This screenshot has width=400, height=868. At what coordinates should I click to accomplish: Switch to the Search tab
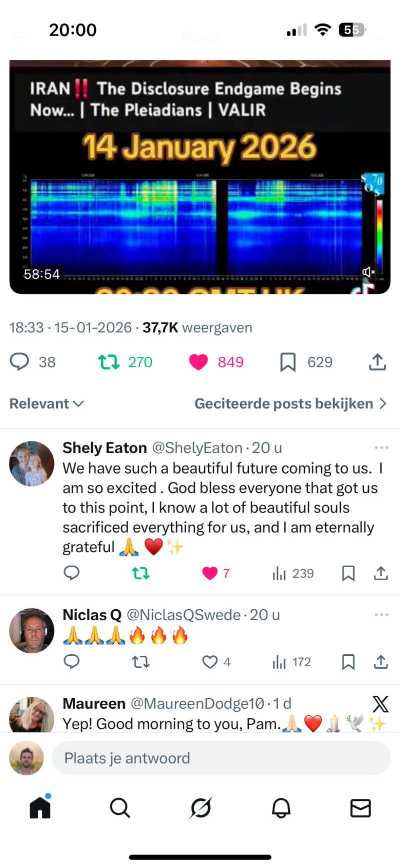pos(120,807)
